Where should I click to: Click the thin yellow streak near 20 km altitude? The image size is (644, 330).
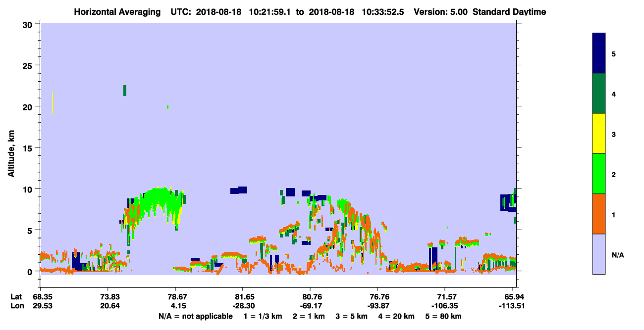tap(53, 103)
